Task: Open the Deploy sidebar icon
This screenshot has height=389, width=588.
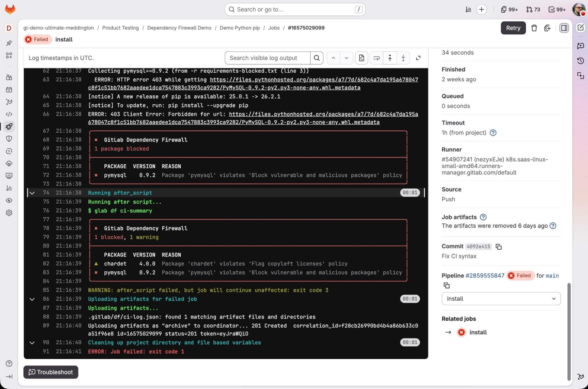Action: (9, 151)
